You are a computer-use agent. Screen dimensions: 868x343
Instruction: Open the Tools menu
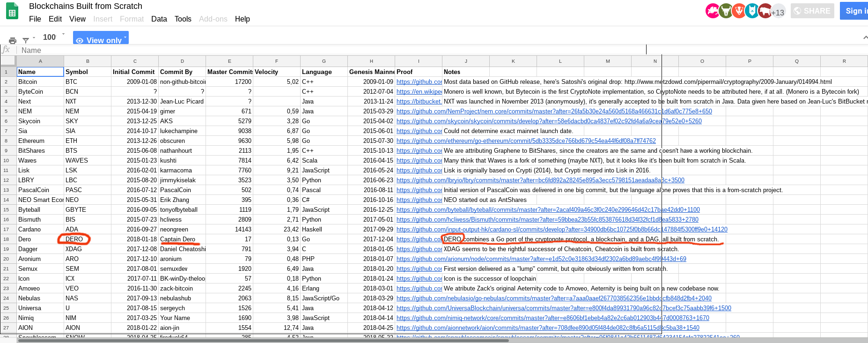(183, 19)
